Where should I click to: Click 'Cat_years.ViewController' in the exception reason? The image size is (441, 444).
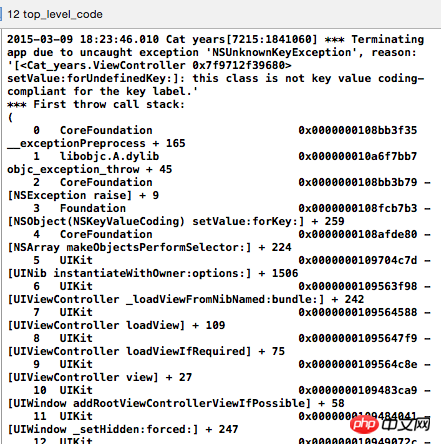pos(103,65)
